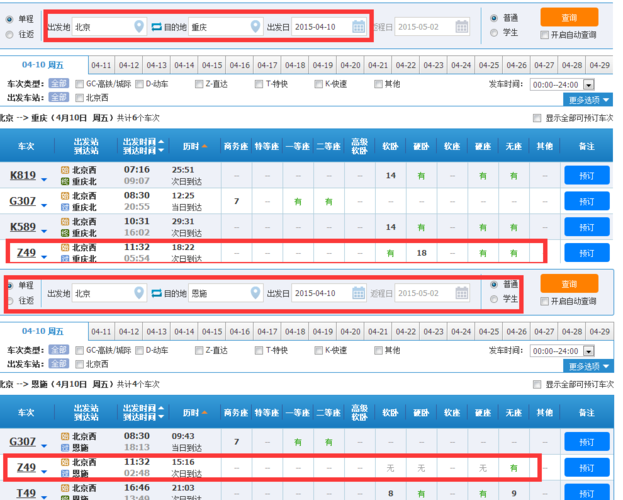Book Z49 to 恩施 with 预订 button
623x500 pixels.
coord(587,467)
